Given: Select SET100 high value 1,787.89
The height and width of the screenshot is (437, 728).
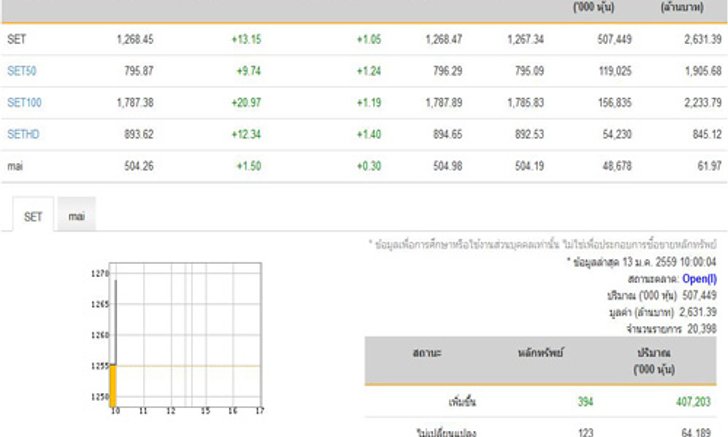Looking at the screenshot, I should coord(443,102).
